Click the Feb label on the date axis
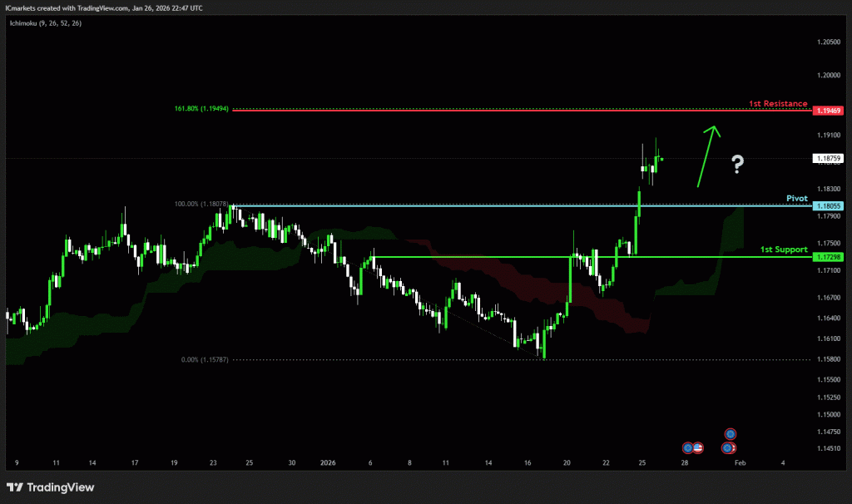This screenshot has height=504, width=852. tap(741, 462)
